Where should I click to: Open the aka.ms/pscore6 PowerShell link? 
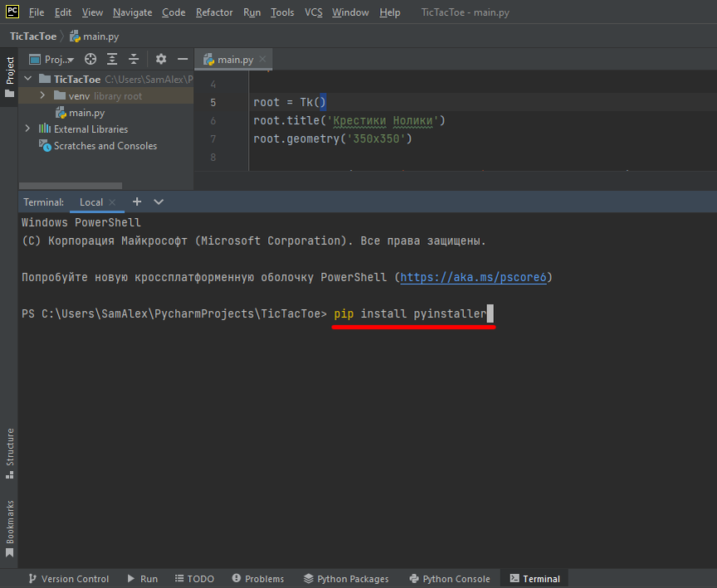pos(473,276)
